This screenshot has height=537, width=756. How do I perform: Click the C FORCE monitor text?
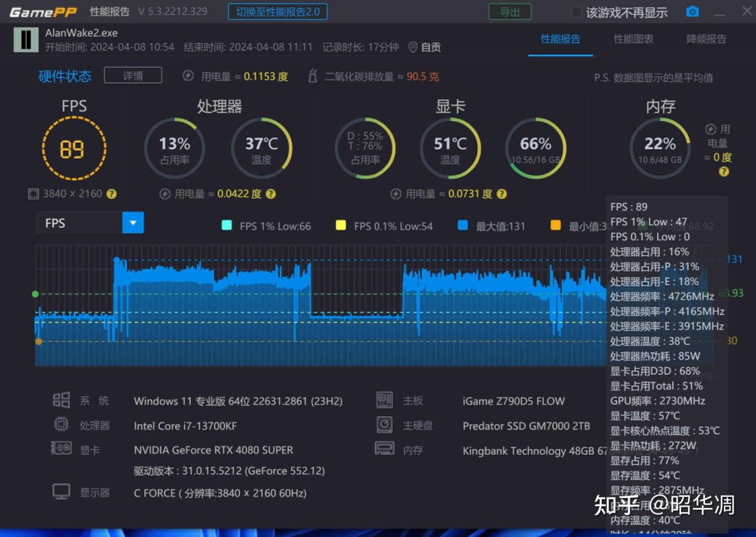click(220, 493)
